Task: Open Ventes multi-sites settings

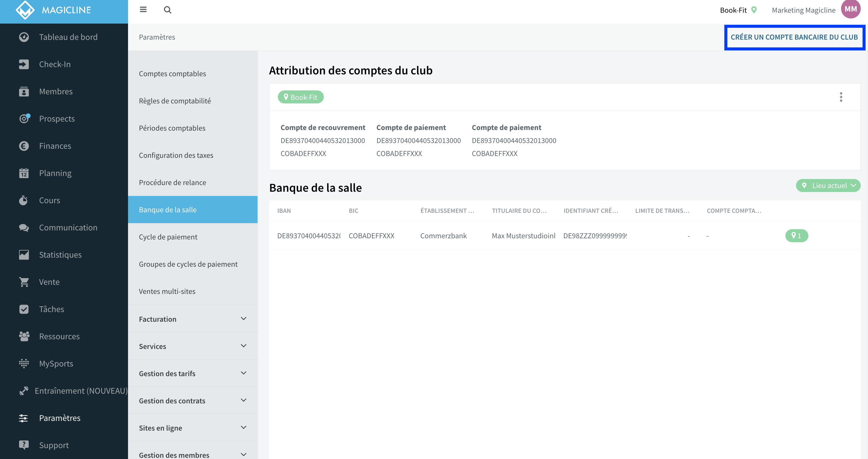Action: (x=193, y=291)
